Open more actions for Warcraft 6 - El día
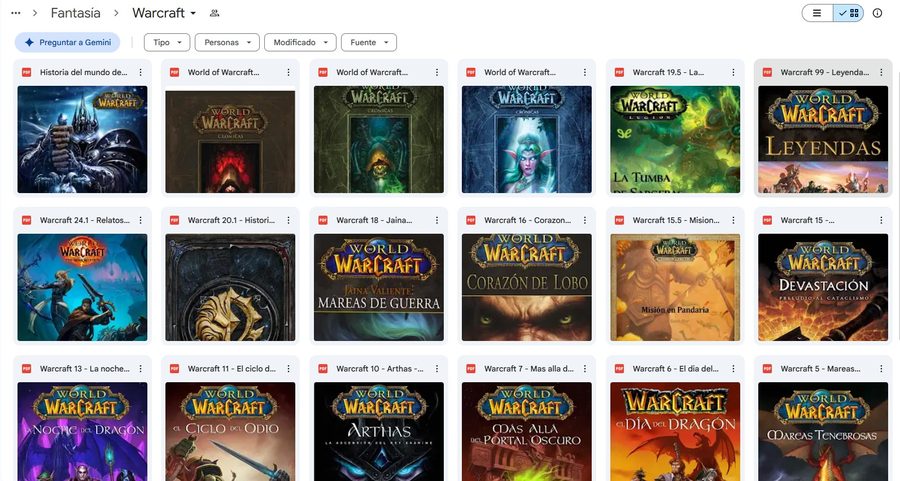This screenshot has height=481, width=900. pyautogui.click(x=733, y=368)
